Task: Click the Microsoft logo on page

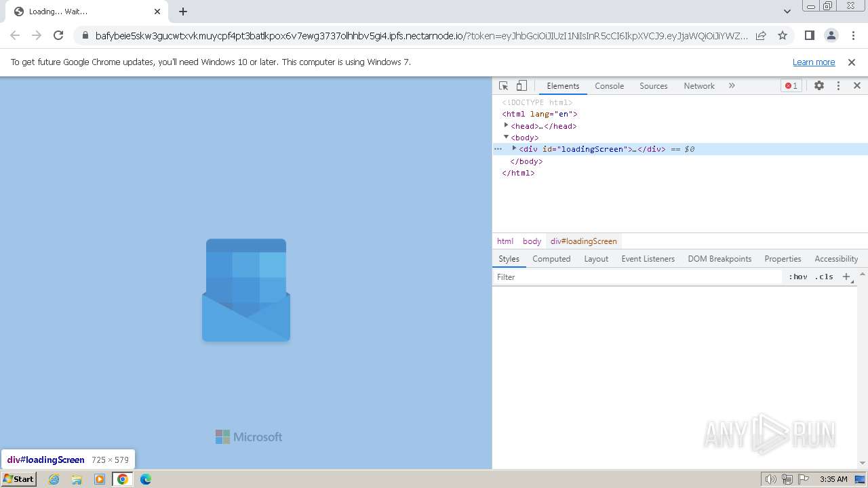Action: pyautogui.click(x=249, y=437)
